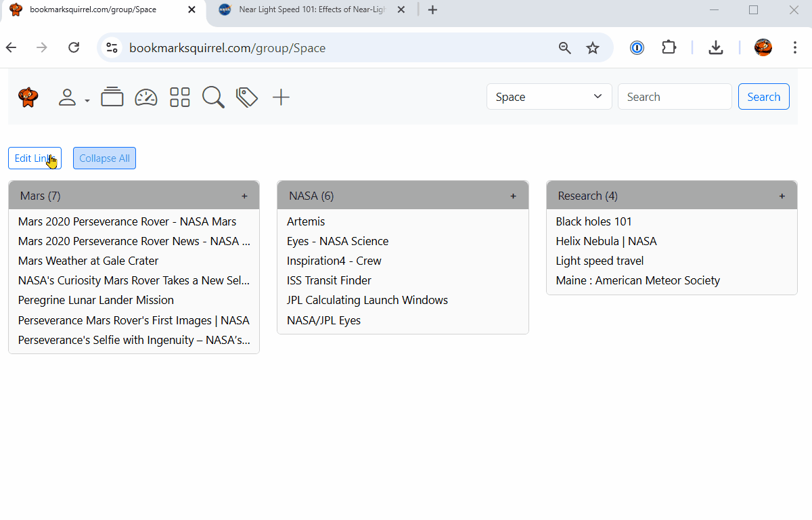The width and height of the screenshot is (812, 520).
Task: Switch to the Near Light Speed 101 tab
Action: coord(312,9)
